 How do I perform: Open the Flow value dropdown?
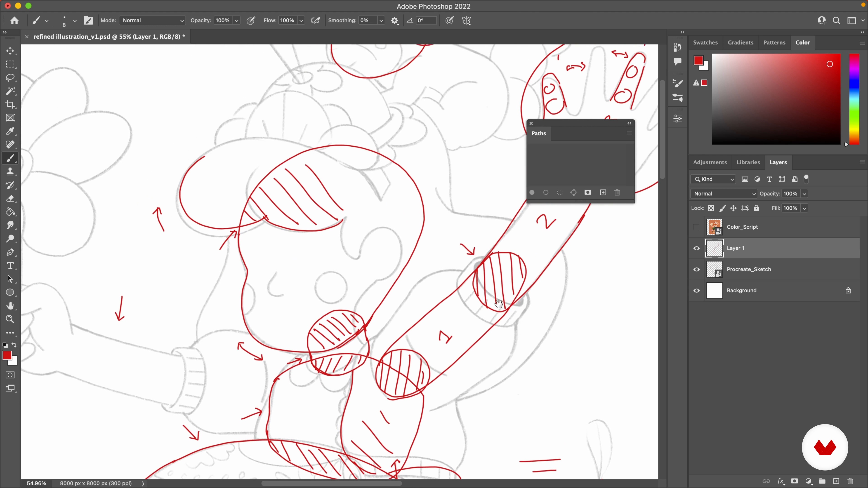coord(301,21)
